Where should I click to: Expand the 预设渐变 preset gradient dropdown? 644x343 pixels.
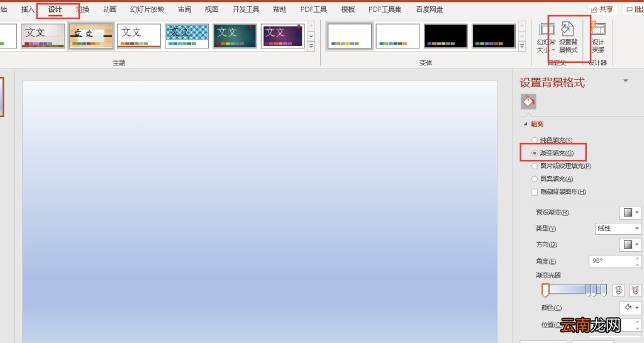point(630,213)
